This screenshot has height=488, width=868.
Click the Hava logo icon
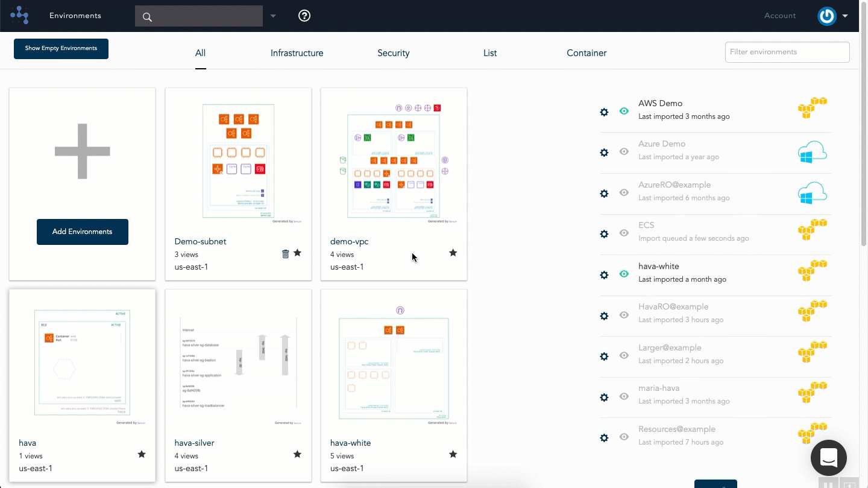pyautogui.click(x=19, y=15)
